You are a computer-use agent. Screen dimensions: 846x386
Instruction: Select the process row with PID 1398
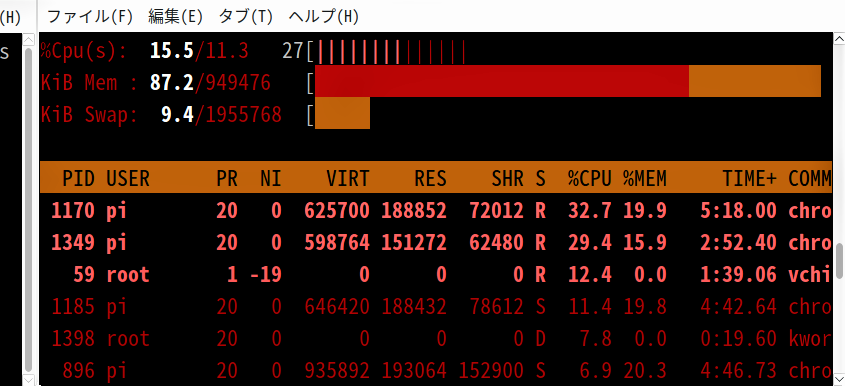pos(436,339)
